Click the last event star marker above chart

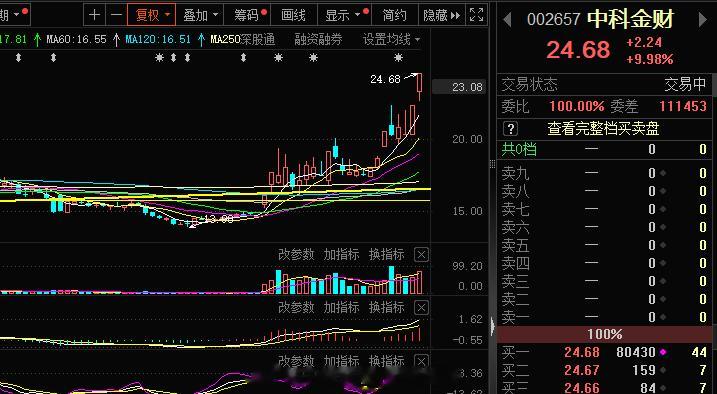pyautogui.click(x=398, y=58)
